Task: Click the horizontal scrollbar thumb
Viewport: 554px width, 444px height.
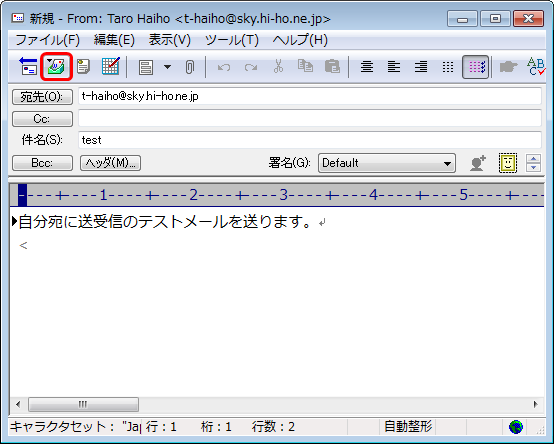Action: point(83,404)
